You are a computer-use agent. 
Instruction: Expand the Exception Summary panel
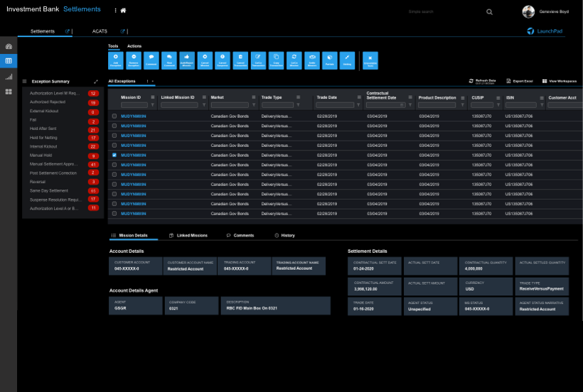click(96, 82)
